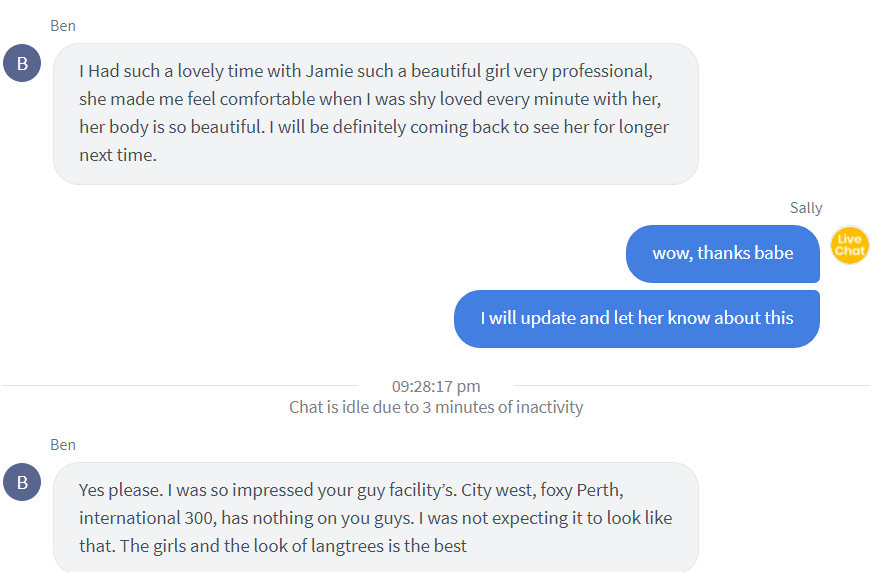
Task: Click Ben's 'Yes please. I was so impressed' message
Action: [x=375, y=518]
